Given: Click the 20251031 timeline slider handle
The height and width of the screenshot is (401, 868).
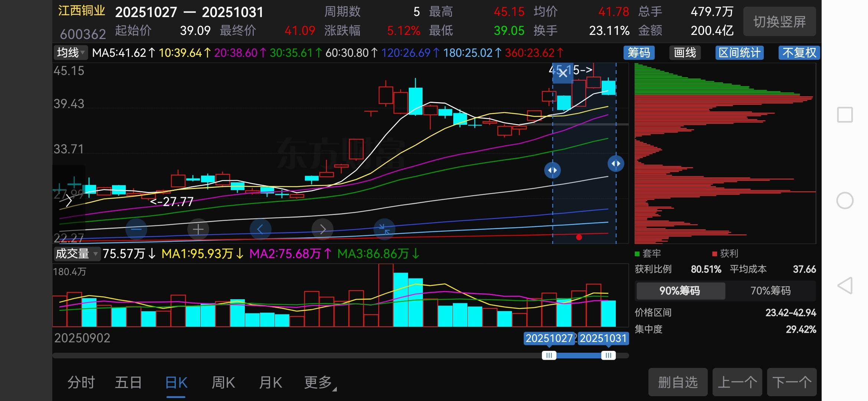Looking at the screenshot, I should click(x=608, y=355).
